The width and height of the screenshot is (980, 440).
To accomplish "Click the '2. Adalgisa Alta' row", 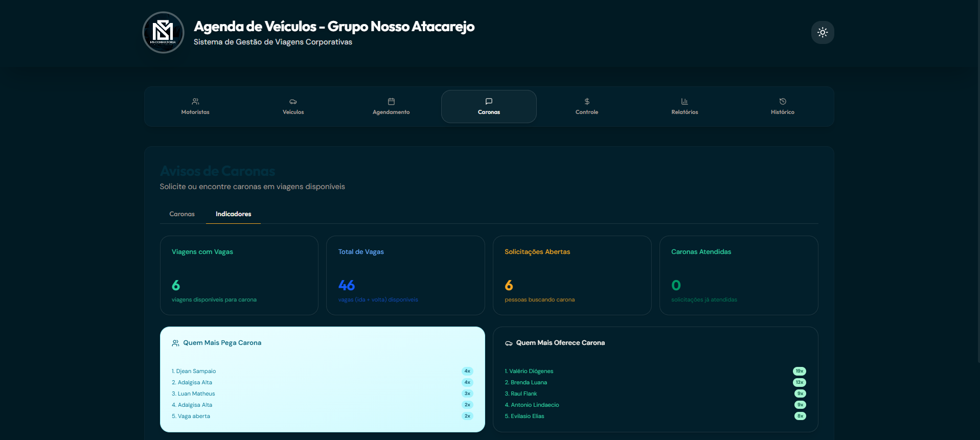I will [x=323, y=382].
